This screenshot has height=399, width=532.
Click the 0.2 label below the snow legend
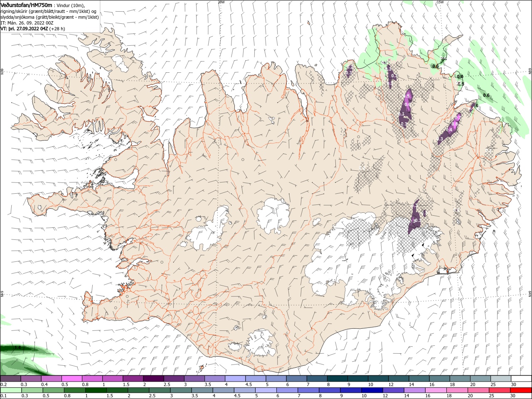coord(3,384)
